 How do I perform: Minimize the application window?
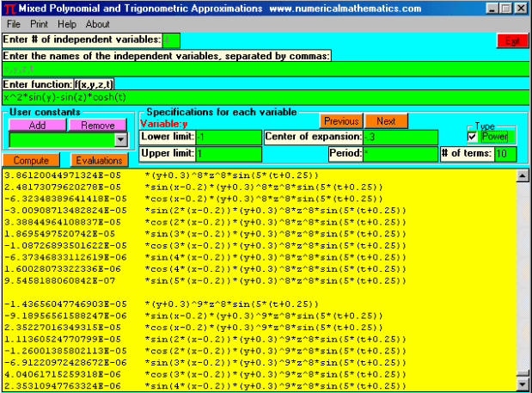491,9
